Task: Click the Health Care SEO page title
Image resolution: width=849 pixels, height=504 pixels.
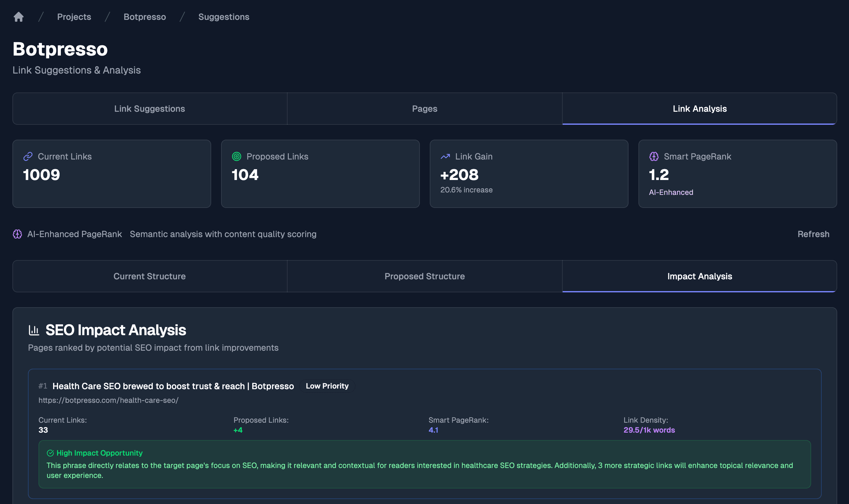Action: tap(173, 386)
